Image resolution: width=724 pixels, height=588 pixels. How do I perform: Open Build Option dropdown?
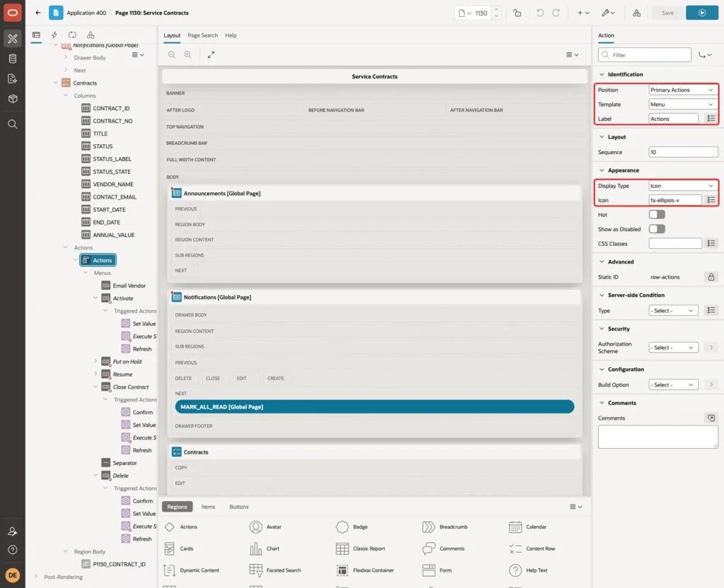[x=673, y=384]
